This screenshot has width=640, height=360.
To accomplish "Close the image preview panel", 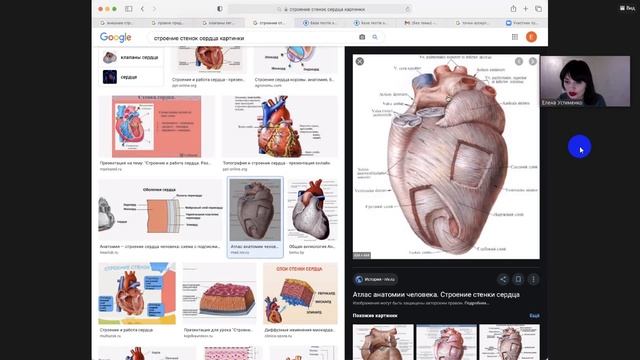I will 360,61.
